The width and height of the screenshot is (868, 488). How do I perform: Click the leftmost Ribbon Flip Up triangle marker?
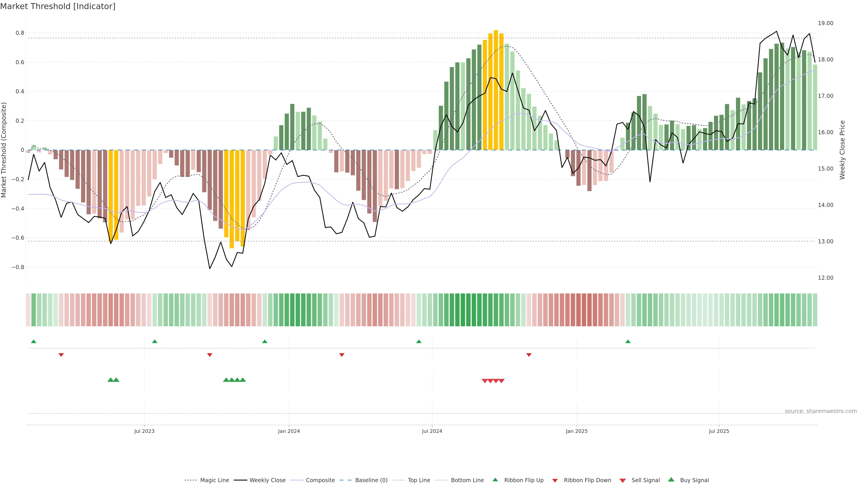[33, 342]
